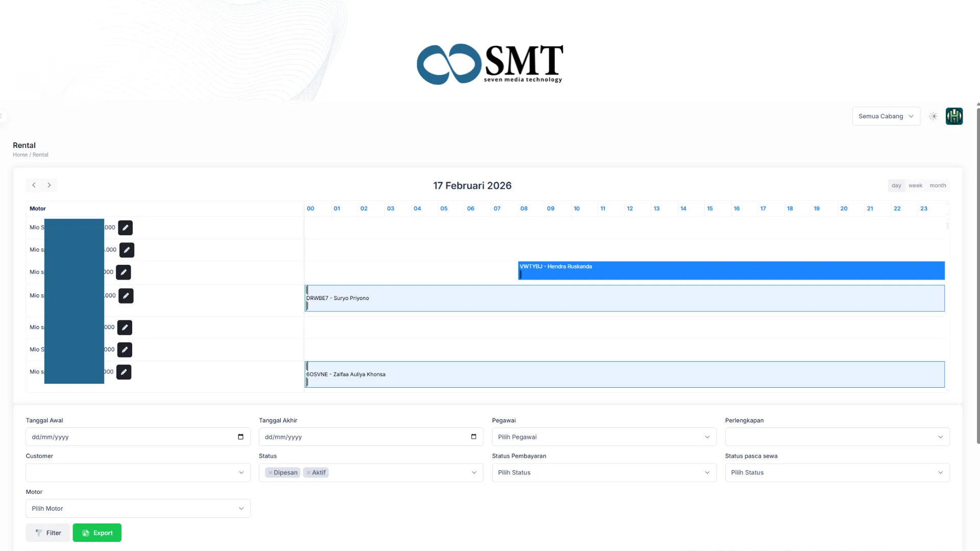The width and height of the screenshot is (980, 551).
Task: Expand the Semua Cabang branch dropdown
Action: click(x=886, y=116)
